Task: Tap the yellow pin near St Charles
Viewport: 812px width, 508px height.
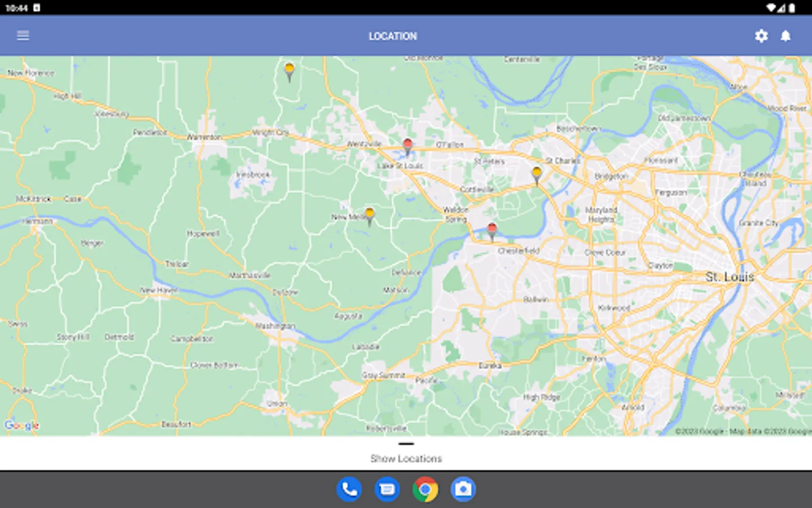Action: pyautogui.click(x=537, y=175)
